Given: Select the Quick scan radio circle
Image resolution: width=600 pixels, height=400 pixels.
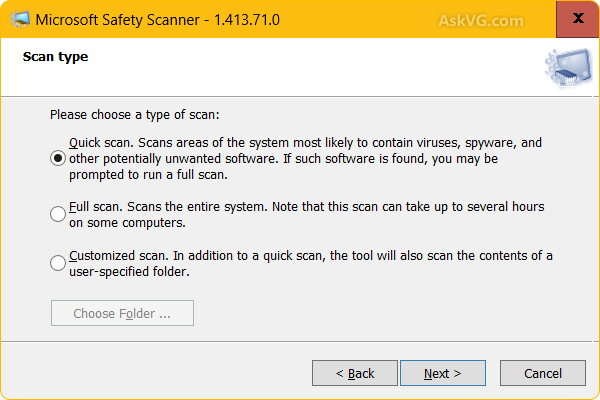Looking at the screenshot, I should point(58,158).
